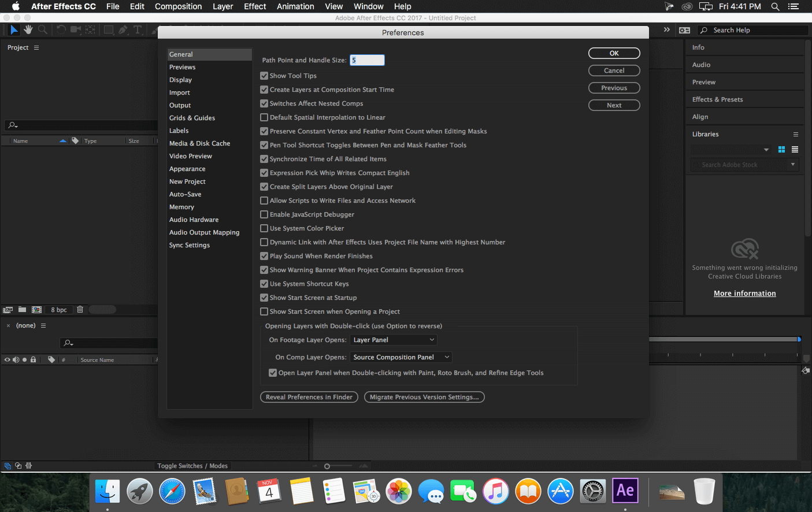Open Search Adobe Stock dropdown arrow
This screenshot has height=512, width=812.
(x=793, y=165)
